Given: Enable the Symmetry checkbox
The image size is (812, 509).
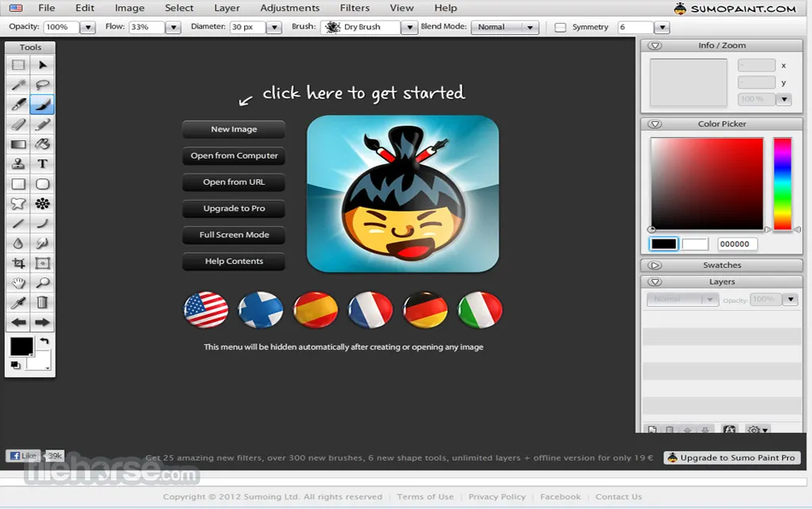Looking at the screenshot, I should pos(561,27).
